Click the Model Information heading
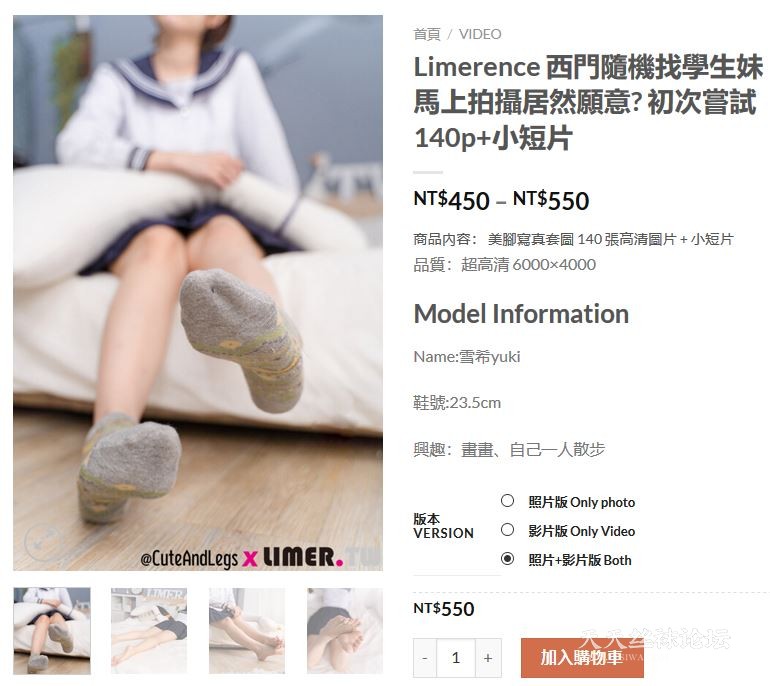 521,314
